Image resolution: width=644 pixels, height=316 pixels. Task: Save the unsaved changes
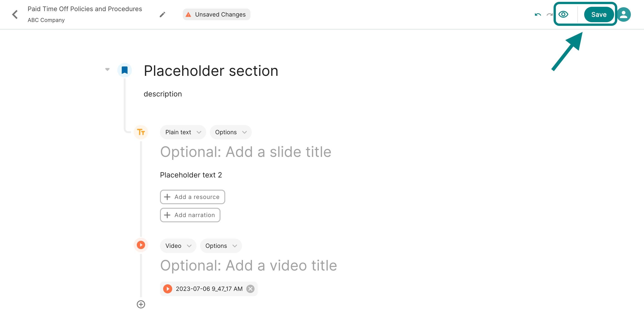(599, 14)
